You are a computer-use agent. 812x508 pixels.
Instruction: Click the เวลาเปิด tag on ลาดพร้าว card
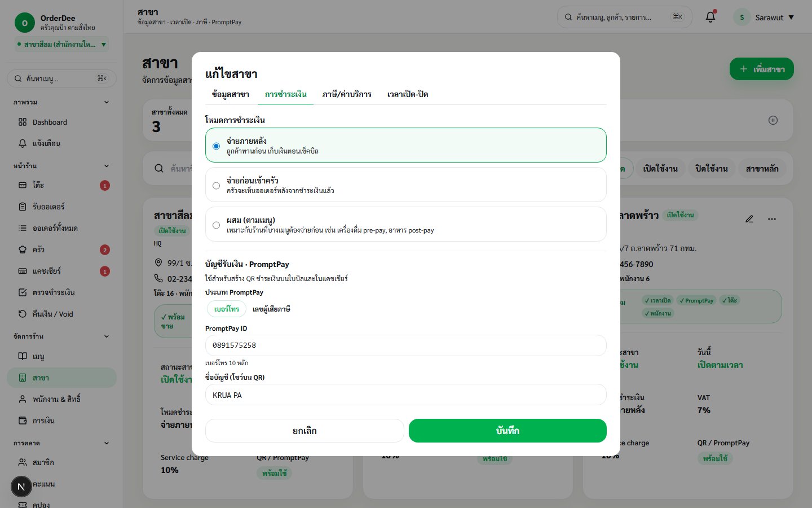click(x=658, y=300)
